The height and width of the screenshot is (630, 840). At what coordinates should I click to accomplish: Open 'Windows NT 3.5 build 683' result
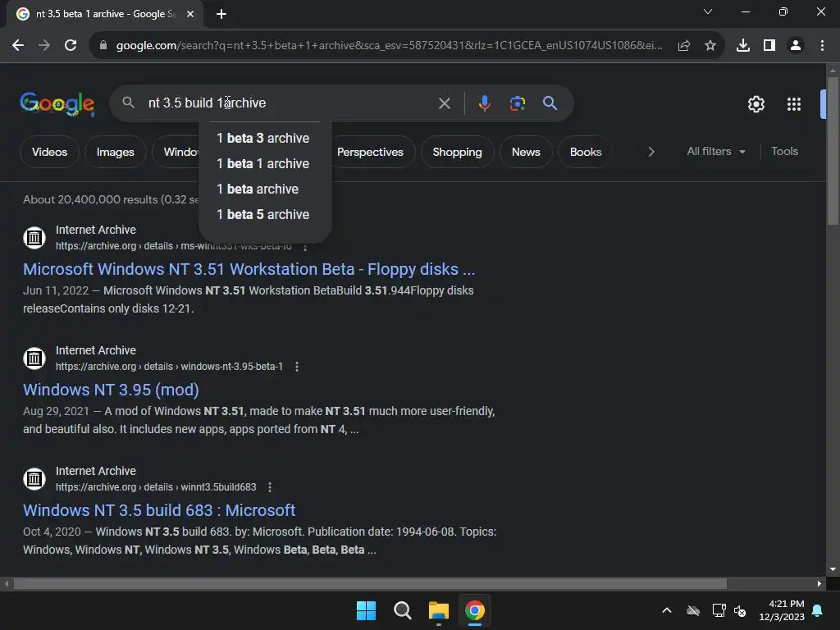pos(159,510)
